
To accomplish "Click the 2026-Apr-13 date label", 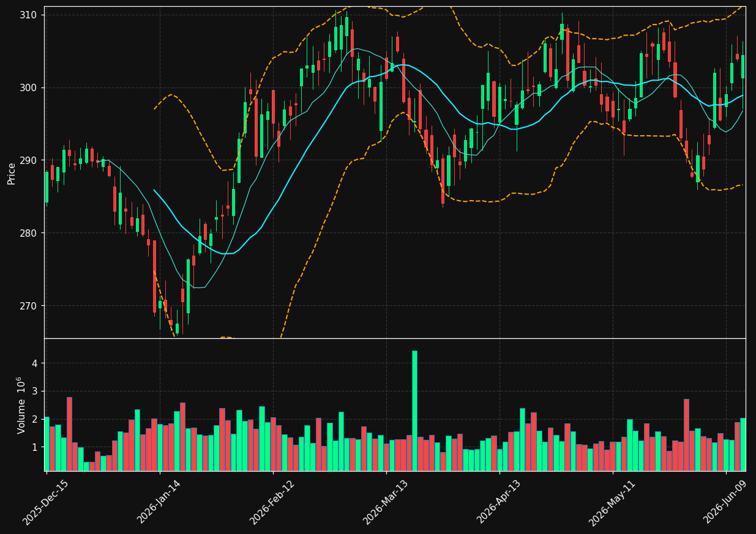I will point(500,502).
